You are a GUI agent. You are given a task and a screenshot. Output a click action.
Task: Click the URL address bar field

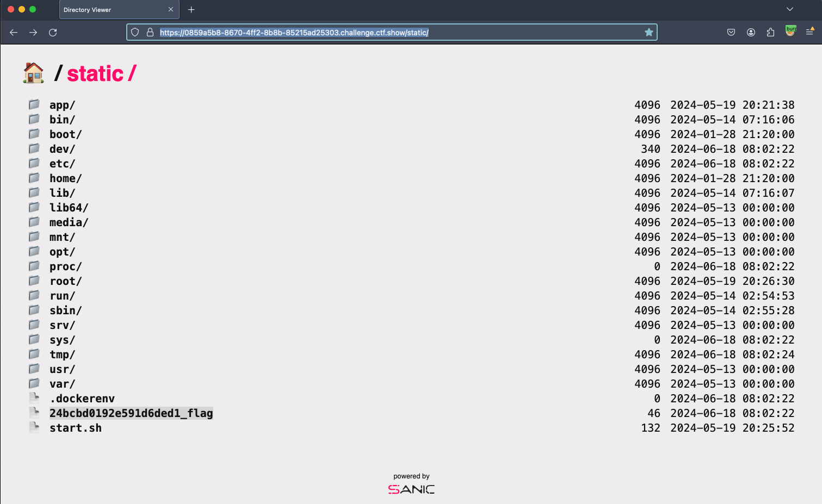(x=381, y=33)
